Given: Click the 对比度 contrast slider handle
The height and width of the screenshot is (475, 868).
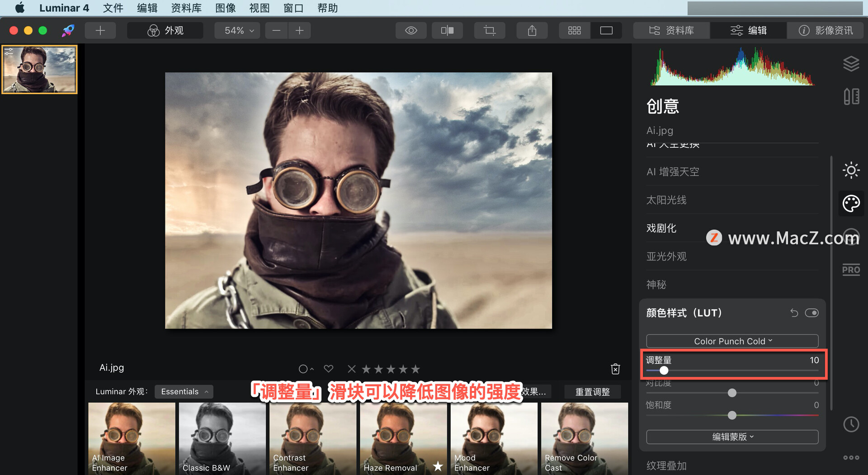Looking at the screenshot, I should [x=732, y=393].
